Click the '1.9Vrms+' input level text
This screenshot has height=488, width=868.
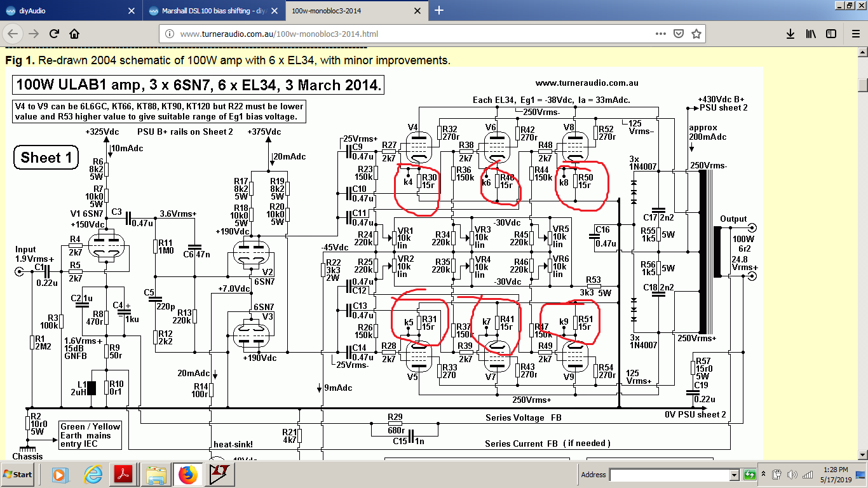tap(34, 259)
